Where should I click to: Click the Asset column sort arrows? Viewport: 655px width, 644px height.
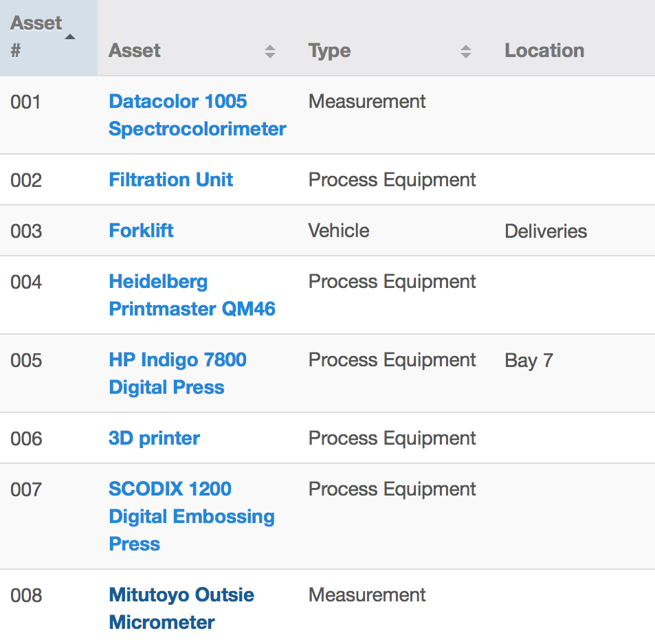270,52
